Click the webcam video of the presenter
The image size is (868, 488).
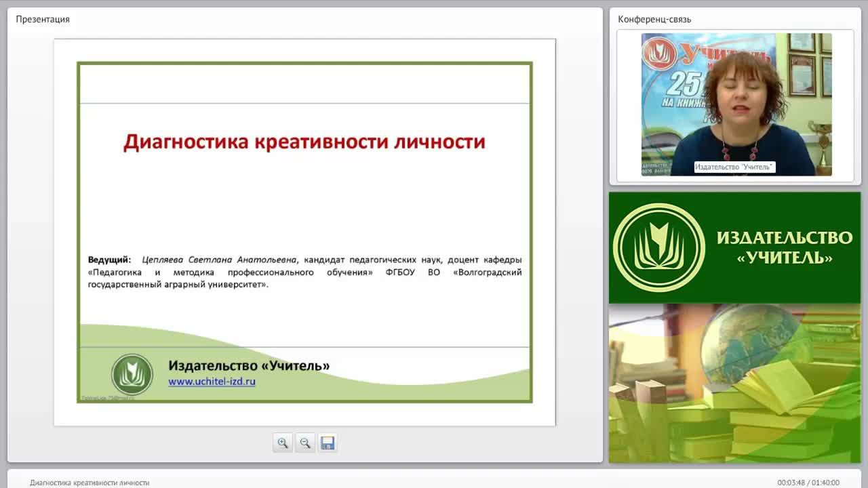736,104
